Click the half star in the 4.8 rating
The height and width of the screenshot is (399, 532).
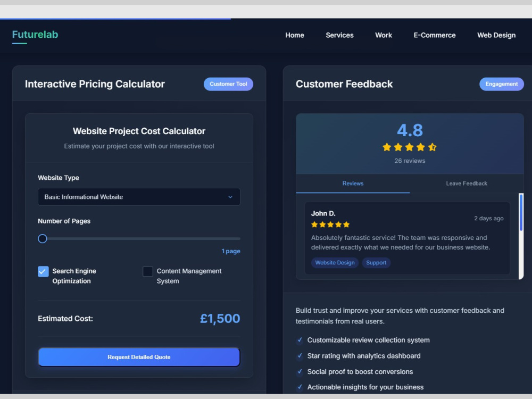click(432, 147)
